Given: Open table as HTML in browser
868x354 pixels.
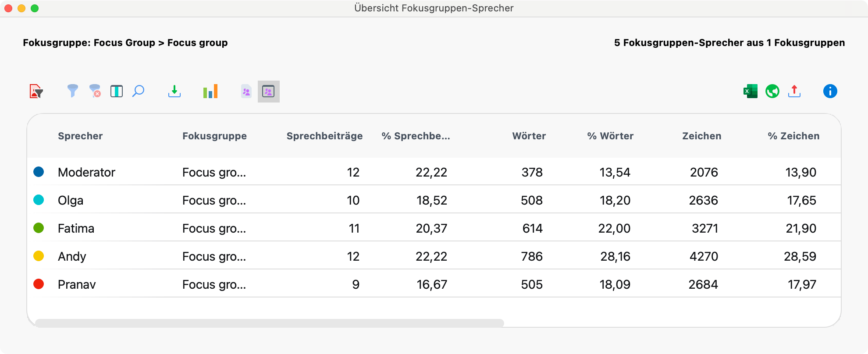Looking at the screenshot, I should (772, 91).
